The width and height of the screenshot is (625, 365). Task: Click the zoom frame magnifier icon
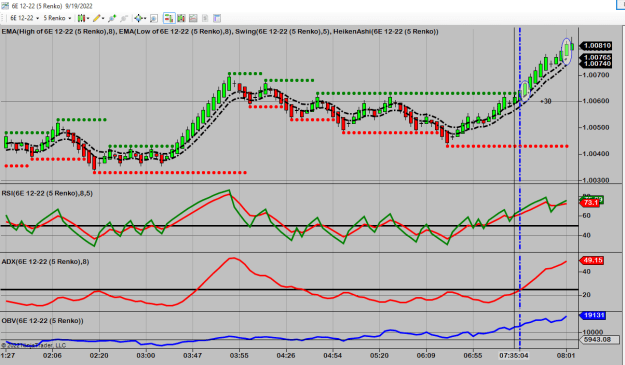coord(154,18)
